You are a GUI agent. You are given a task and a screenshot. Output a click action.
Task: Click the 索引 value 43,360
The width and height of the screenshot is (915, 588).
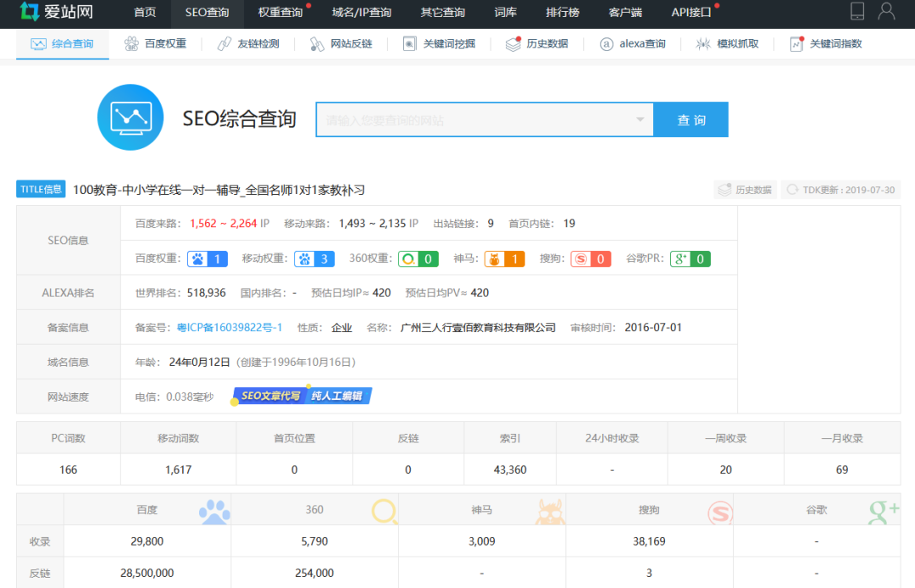pyautogui.click(x=510, y=469)
